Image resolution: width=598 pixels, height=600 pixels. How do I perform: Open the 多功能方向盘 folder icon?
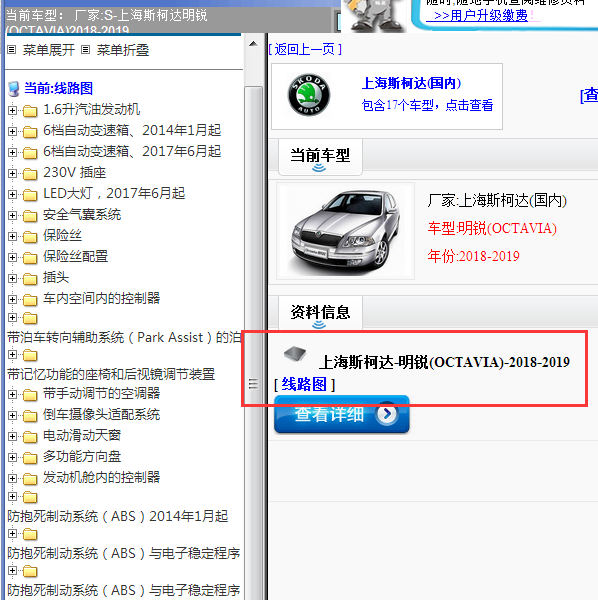coord(30,458)
